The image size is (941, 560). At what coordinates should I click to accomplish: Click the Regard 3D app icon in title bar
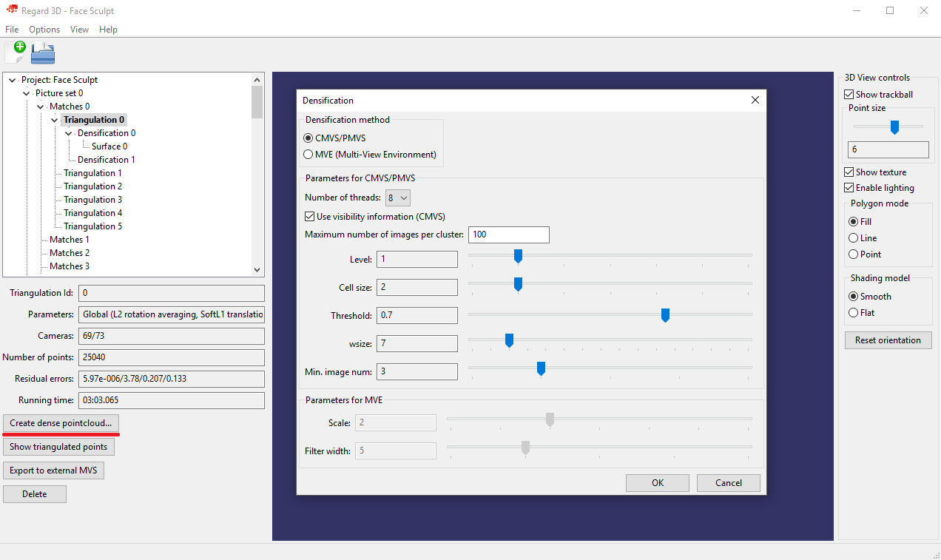(x=13, y=11)
